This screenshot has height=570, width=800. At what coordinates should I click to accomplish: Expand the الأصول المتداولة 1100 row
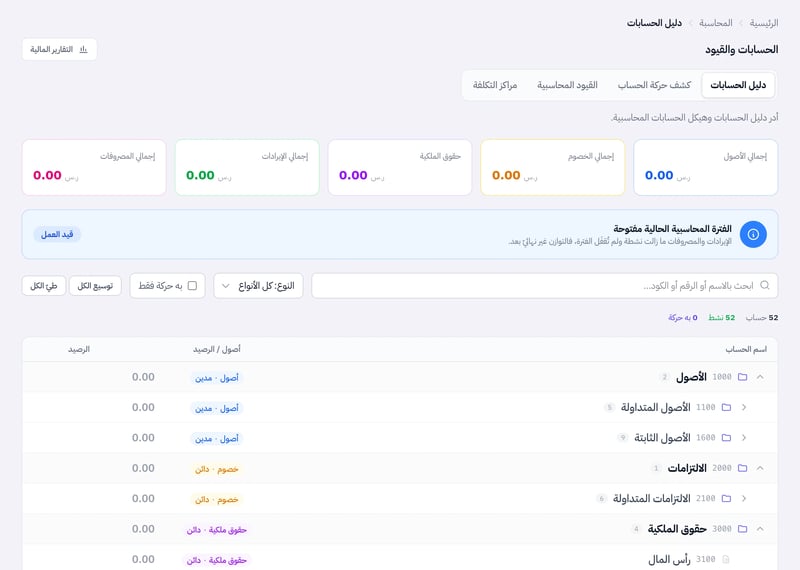[744, 407]
